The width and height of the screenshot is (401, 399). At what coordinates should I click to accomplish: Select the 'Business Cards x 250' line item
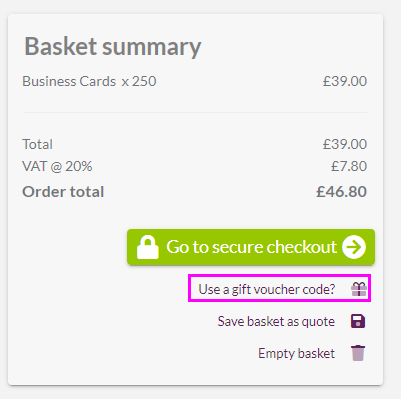[89, 81]
